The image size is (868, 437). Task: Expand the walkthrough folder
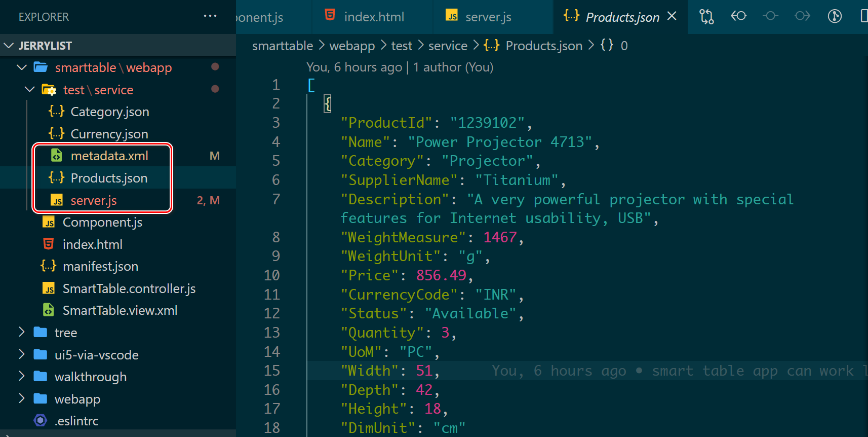coord(22,377)
